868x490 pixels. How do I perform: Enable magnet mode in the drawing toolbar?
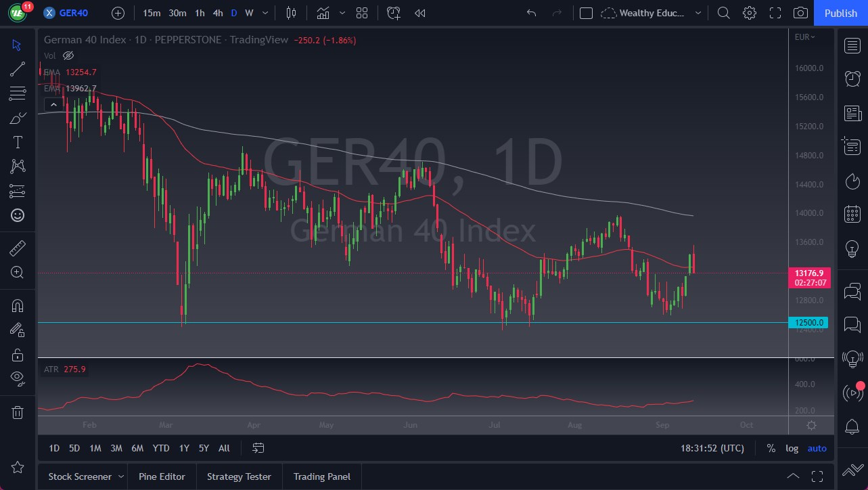17,305
